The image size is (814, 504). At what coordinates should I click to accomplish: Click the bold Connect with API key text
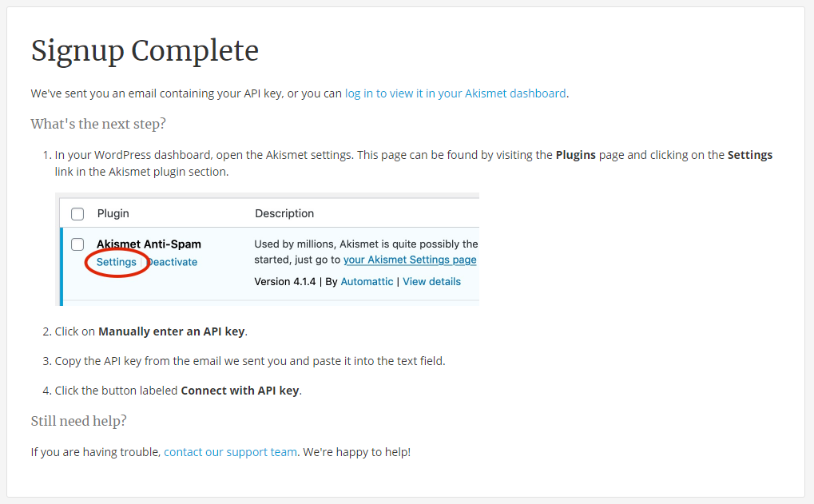coord(240,391)
